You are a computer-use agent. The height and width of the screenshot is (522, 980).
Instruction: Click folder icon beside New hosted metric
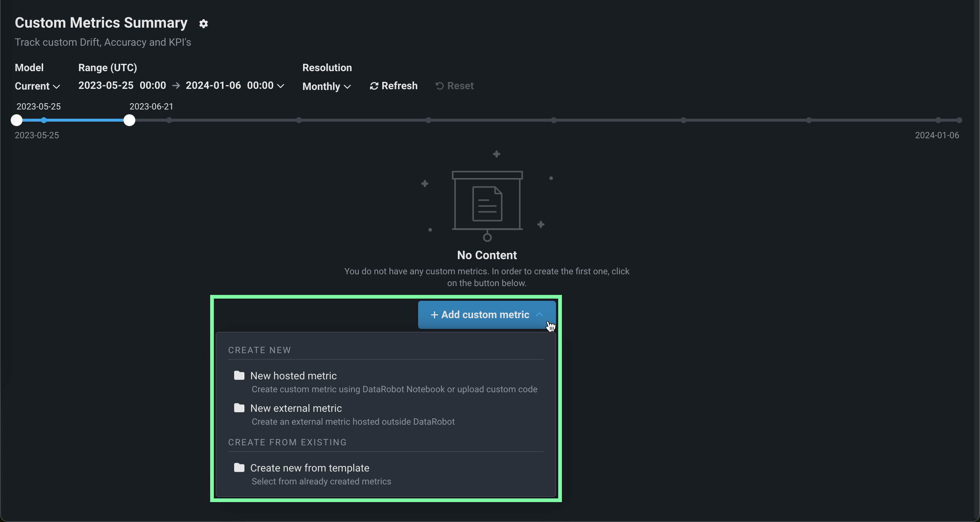tap(239, 376)
